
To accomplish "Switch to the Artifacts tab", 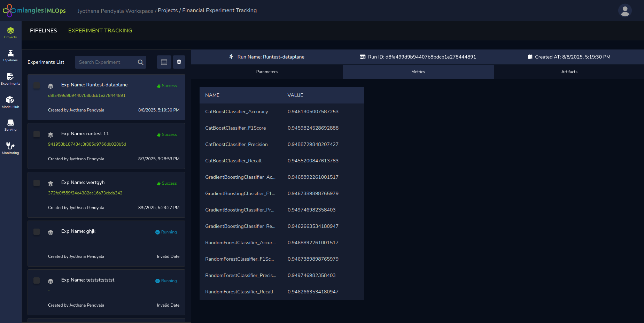I will coord(569,72).
